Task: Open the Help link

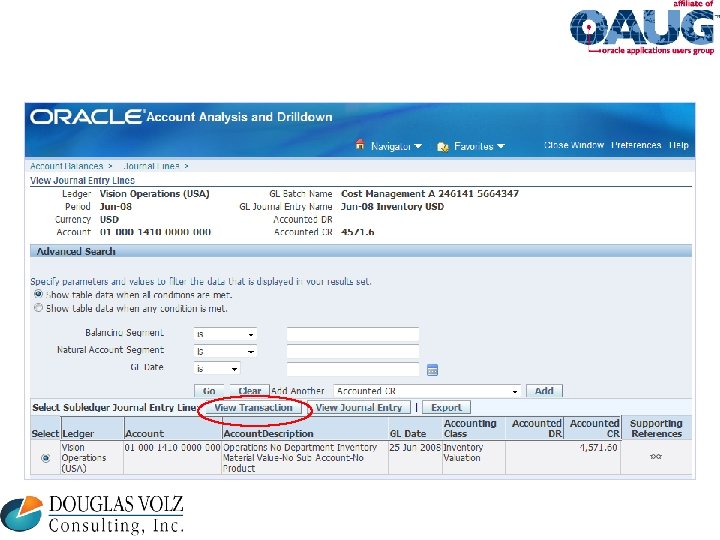Action: coord(679,145)
